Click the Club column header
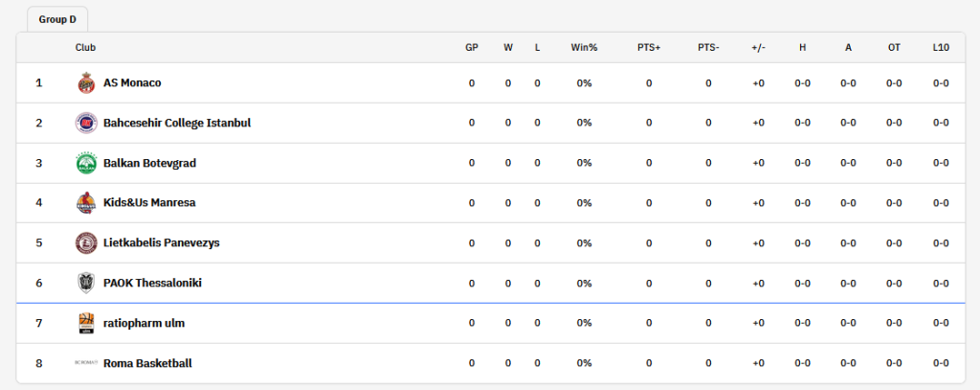The width and height of the screenshot is (980, 390). point(85,48)
